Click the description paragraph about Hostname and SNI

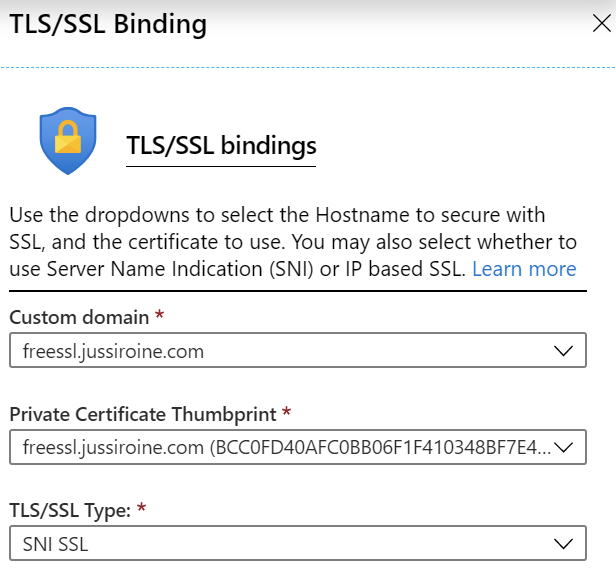click(x=293, y=242)
